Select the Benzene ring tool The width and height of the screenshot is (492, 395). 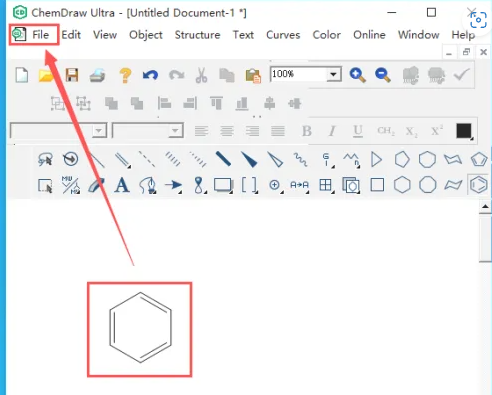tap(478, 185)
